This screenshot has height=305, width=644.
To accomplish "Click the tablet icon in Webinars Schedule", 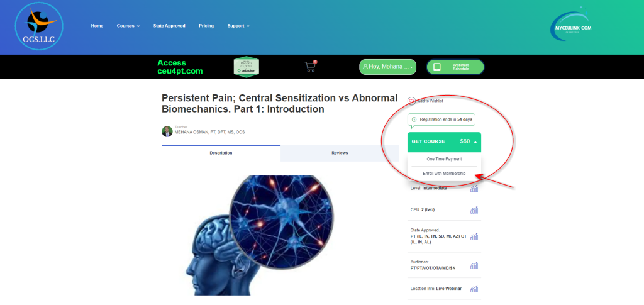I will click(437, 67).
